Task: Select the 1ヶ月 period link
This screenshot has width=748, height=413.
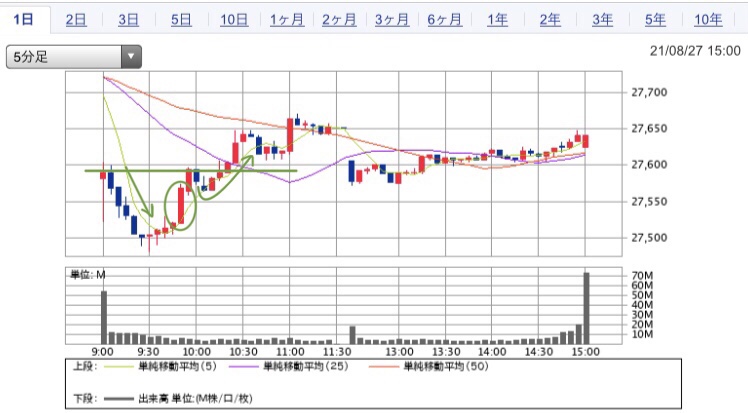Action: click(287, 20)
